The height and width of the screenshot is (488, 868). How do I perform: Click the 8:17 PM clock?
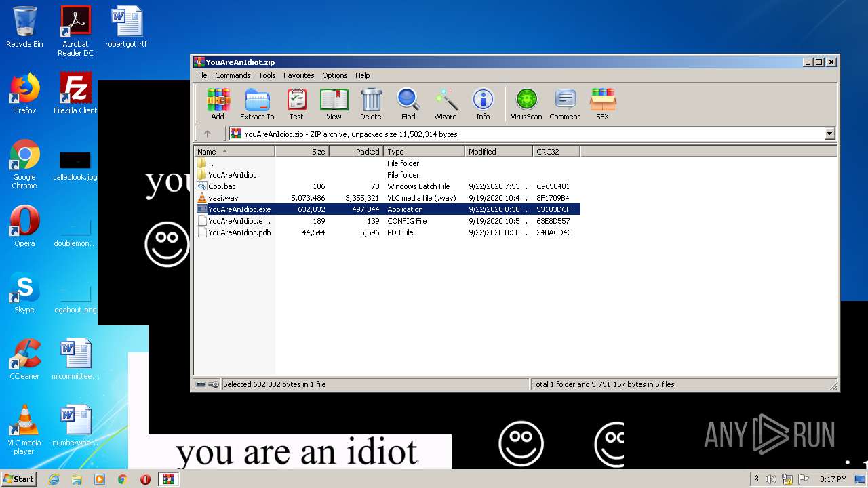coord(833,479)
